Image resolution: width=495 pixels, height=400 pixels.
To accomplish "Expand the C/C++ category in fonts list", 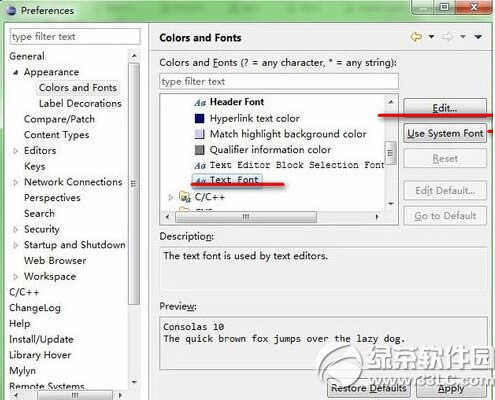I will (x=171, y=197).
